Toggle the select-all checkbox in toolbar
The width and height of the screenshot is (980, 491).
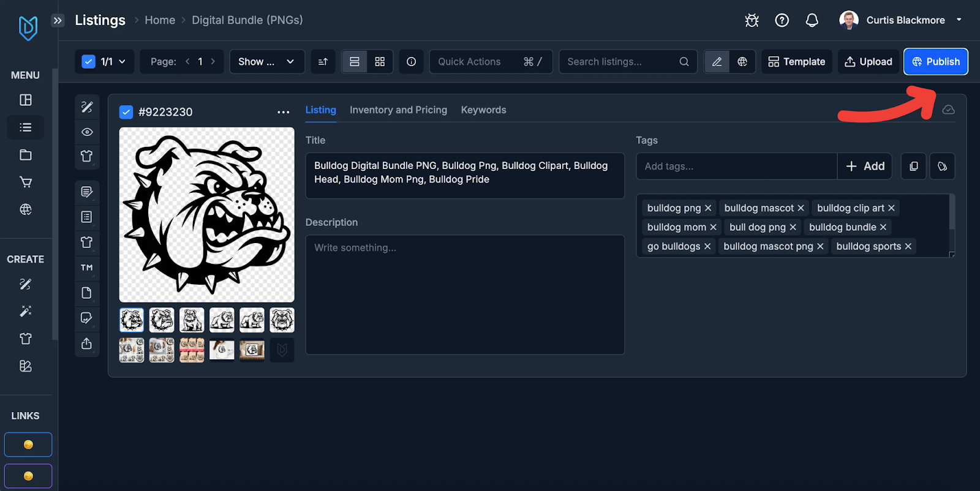(89, 61)
